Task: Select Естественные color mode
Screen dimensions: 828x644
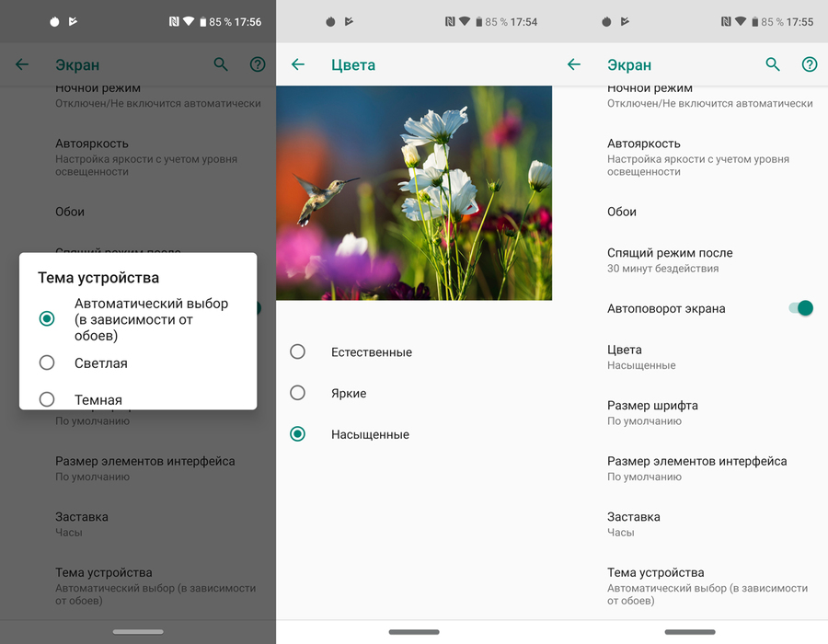Action: pos(414,351)
